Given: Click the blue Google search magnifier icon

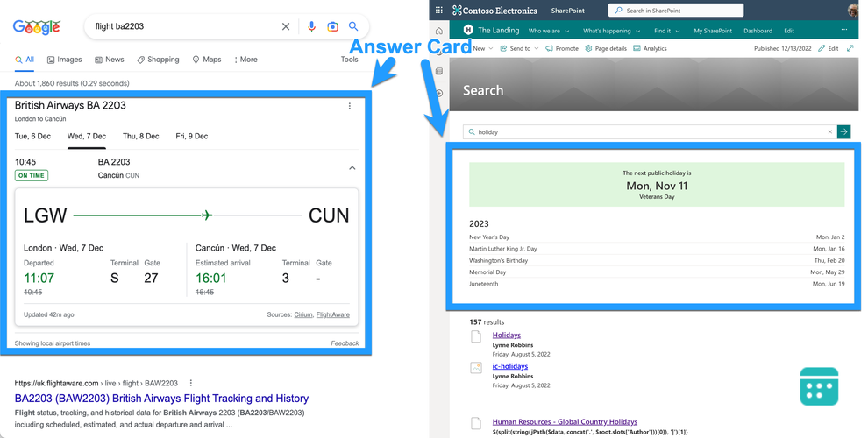Looking at the screenshot, I should (x=353, y=26).
